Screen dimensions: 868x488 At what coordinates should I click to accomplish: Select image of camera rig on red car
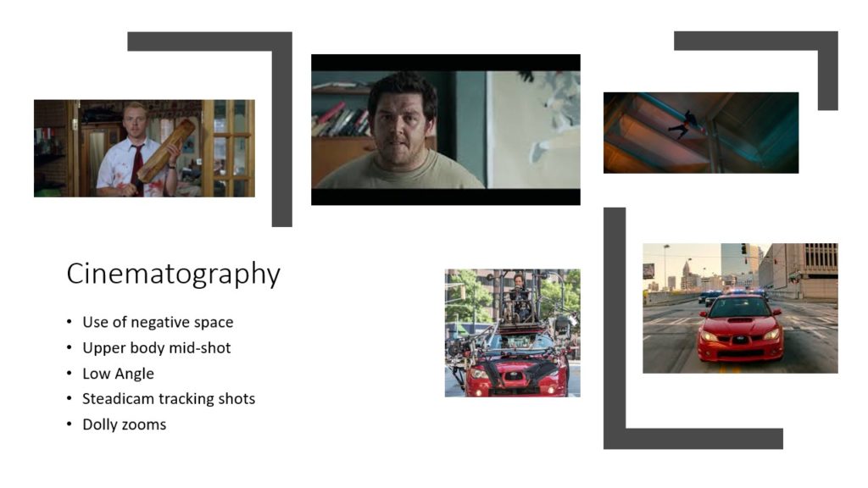[513, 333]
